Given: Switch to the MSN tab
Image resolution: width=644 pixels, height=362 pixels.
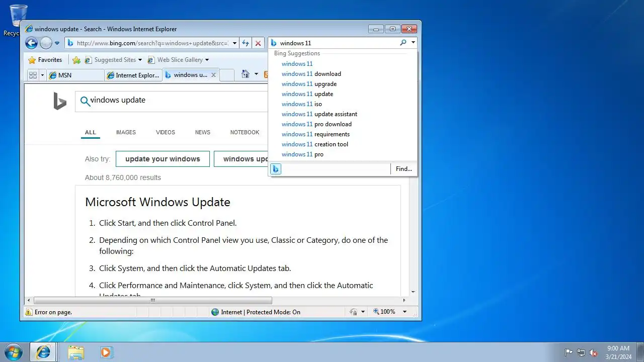Looking at the screenshot, I should point(75,75).
